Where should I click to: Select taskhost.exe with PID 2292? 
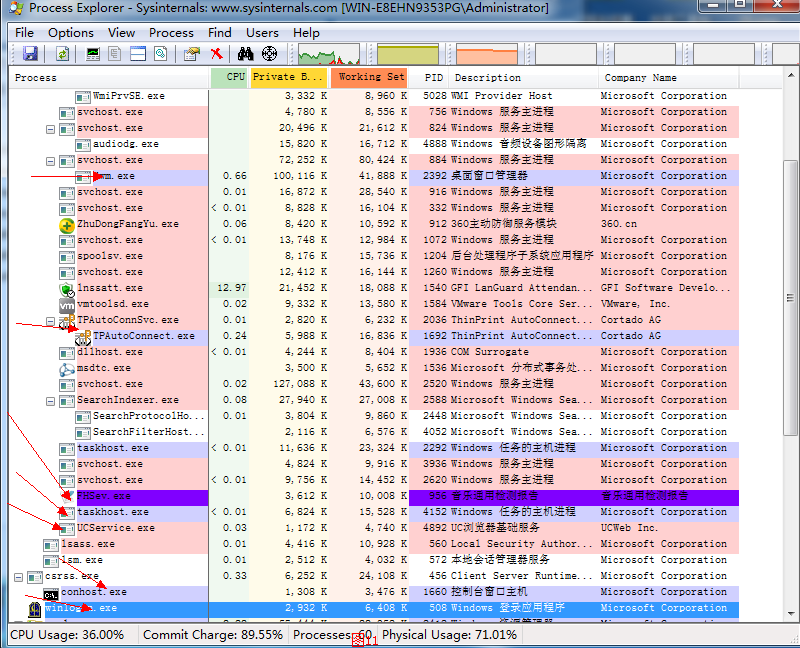pos(373,448)
